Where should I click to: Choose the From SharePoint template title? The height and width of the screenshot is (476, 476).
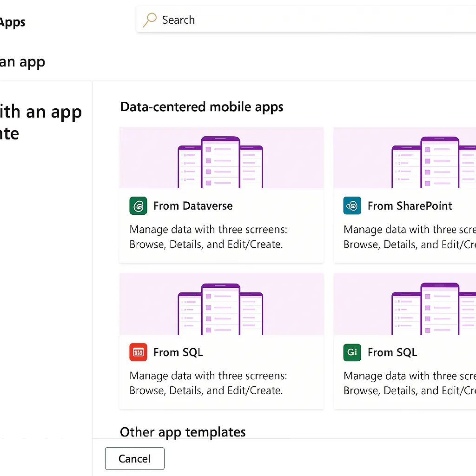(x=410, y=206)
